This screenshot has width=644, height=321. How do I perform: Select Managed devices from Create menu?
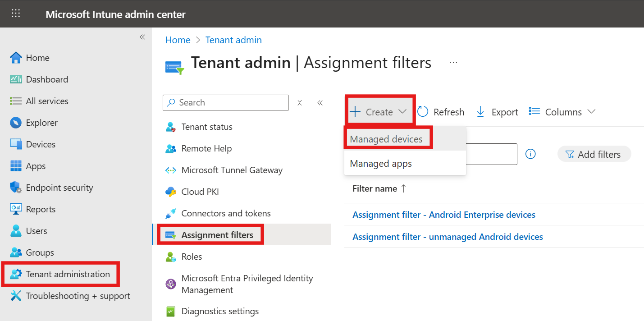(405, 139)
